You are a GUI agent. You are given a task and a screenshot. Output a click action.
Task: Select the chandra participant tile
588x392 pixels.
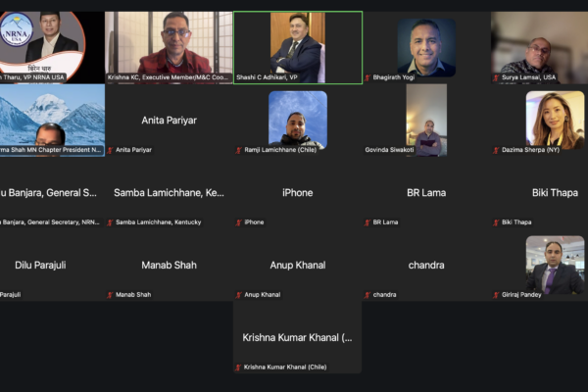(426, 265)
